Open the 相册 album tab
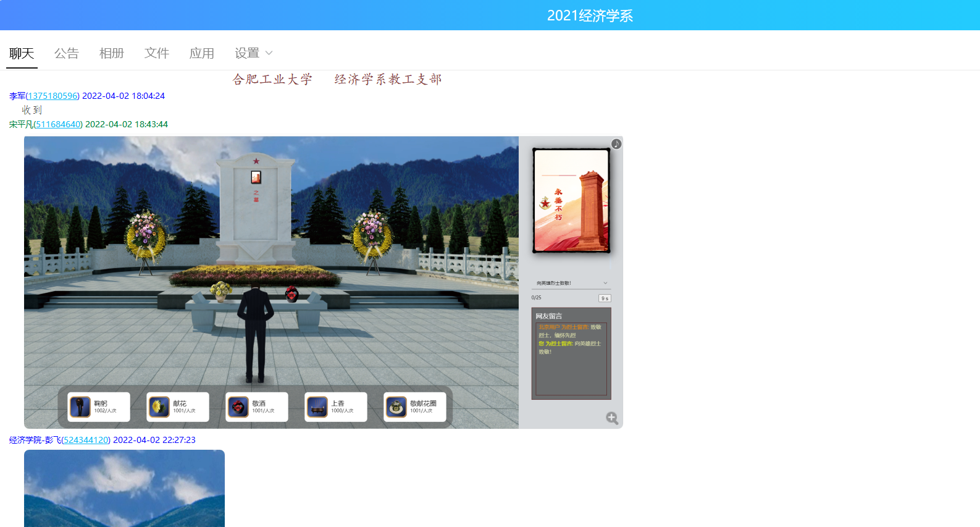Viewport: 980px width, 527px height. point(112,53)
